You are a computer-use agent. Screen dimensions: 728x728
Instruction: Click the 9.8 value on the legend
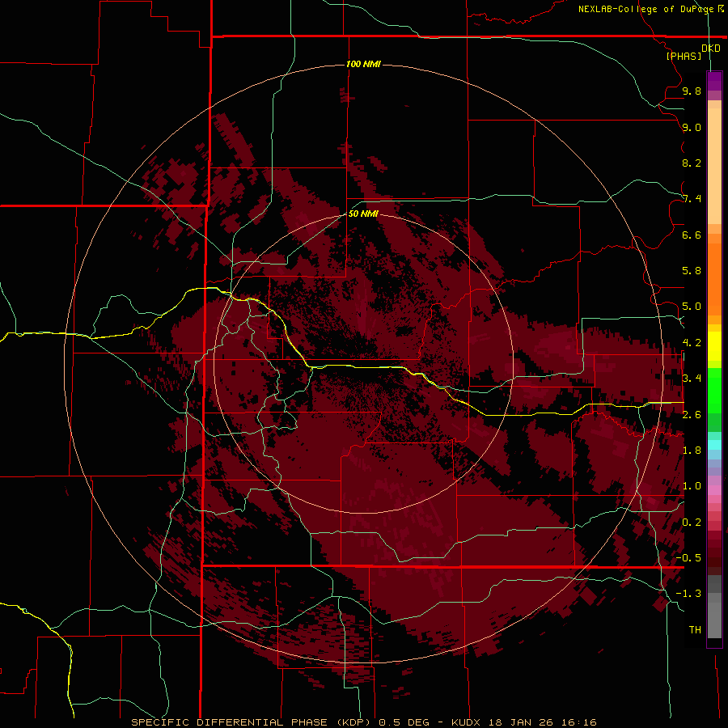692,91
